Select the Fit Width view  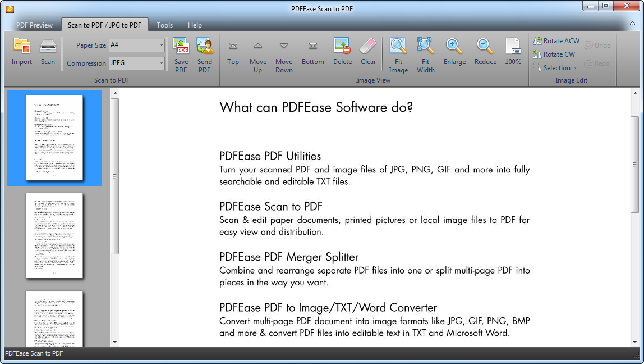(425, 46)
